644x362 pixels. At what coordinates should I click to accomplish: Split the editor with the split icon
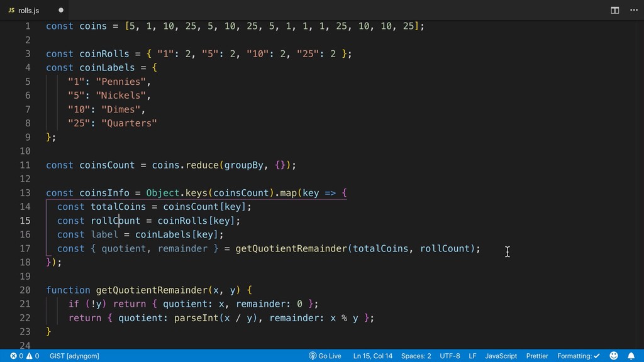coord(614,10)
